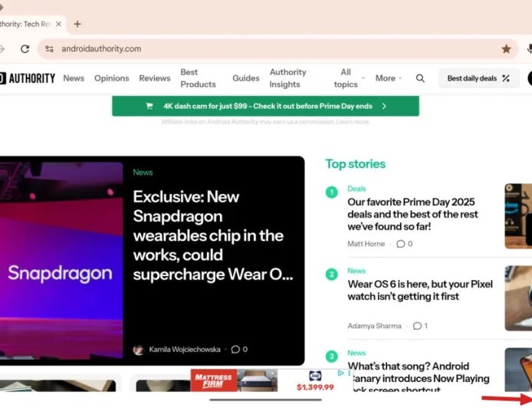The image size is (532, 408).
Task: Close the Android Authority tab
Action: tap(59, 24)
